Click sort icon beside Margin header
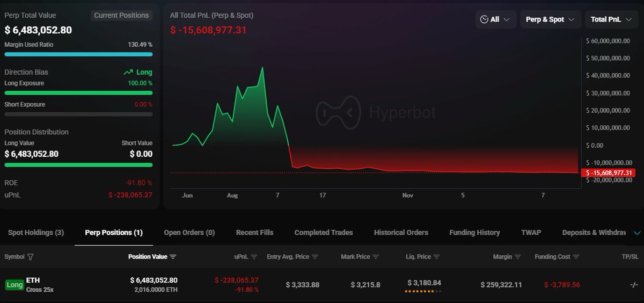This screenshot has height=303, width=644. coord(518,257)
